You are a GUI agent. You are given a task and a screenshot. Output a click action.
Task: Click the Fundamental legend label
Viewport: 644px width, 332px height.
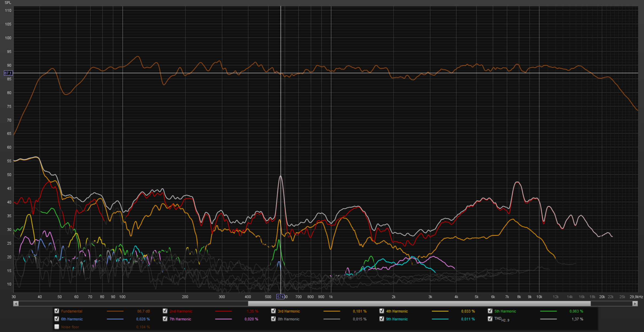click(x=72, y=311)
